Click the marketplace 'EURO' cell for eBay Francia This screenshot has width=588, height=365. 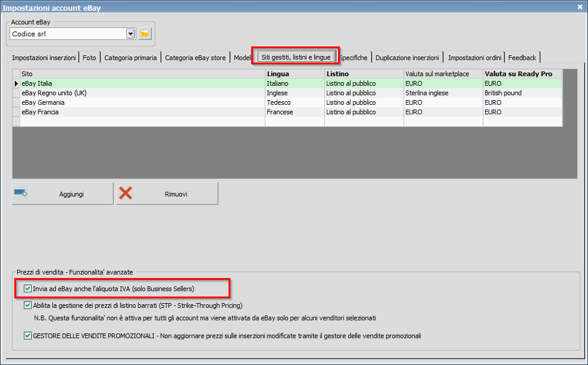(443, 112)
